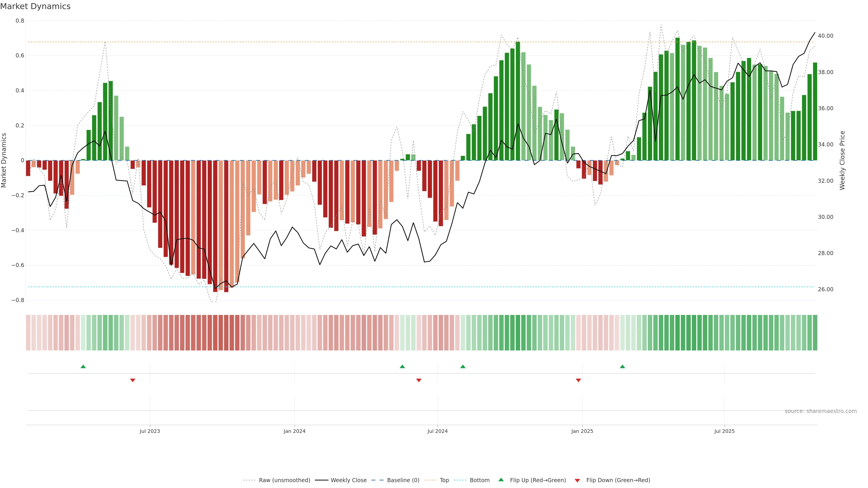
Task: Click the red flip-down triangle before Jan 2025
Action: coord(578,380)
